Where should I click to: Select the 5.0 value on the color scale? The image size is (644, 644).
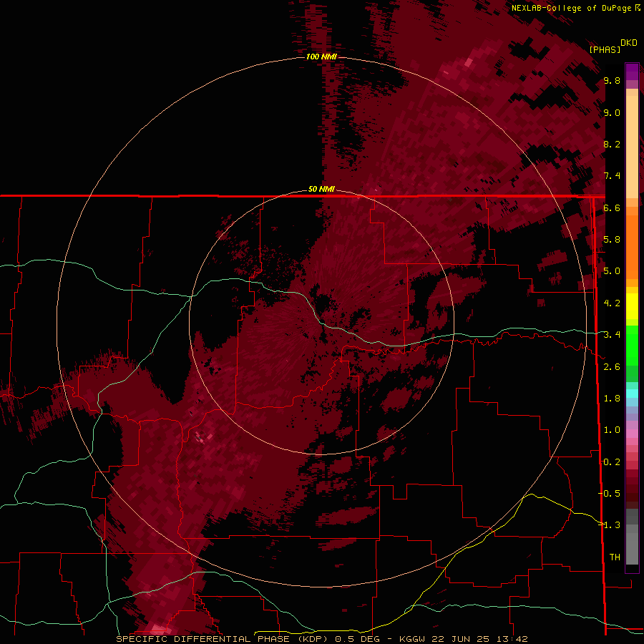(x=612, y=271)
